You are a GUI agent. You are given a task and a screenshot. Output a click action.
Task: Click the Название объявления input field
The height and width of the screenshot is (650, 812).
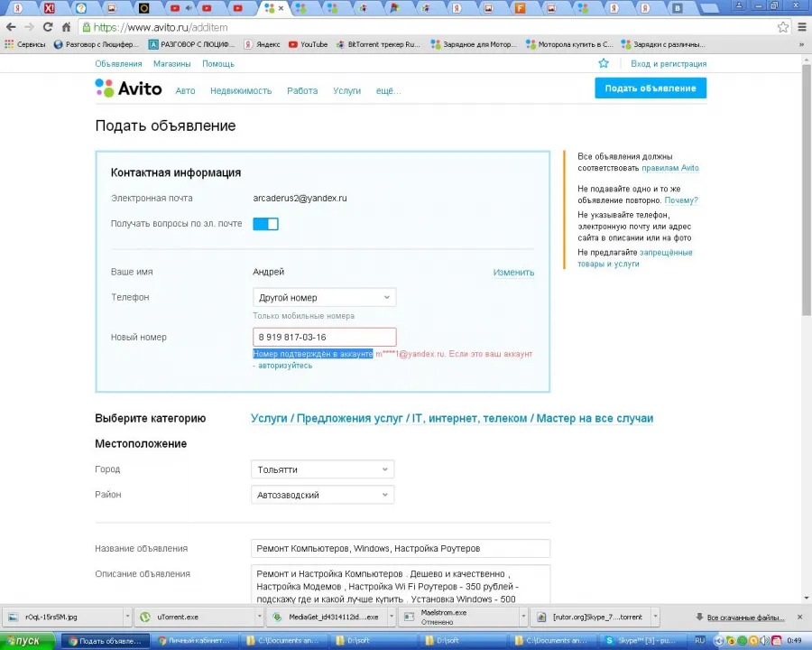click(x=401, y=548)
